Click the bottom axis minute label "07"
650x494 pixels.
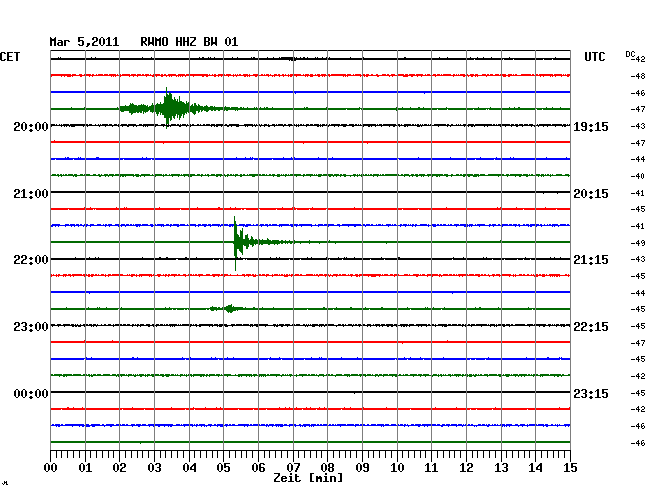point(293,468)
